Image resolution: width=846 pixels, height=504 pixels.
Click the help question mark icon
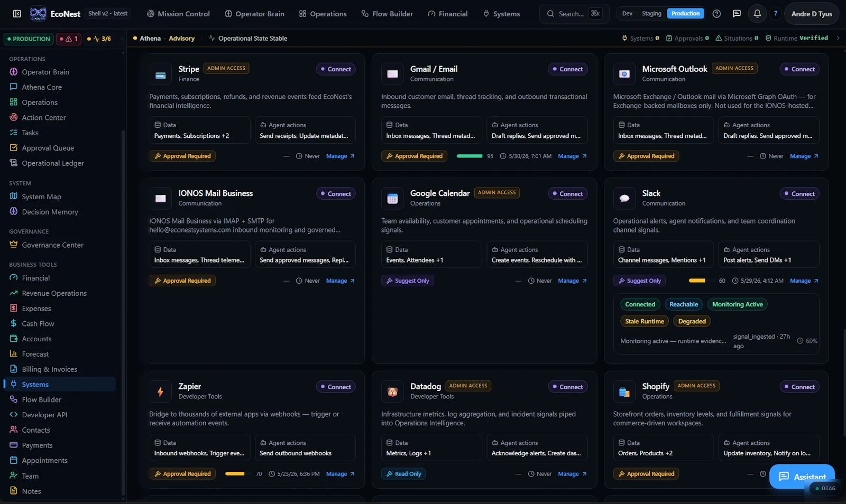[x=716, y=14]
